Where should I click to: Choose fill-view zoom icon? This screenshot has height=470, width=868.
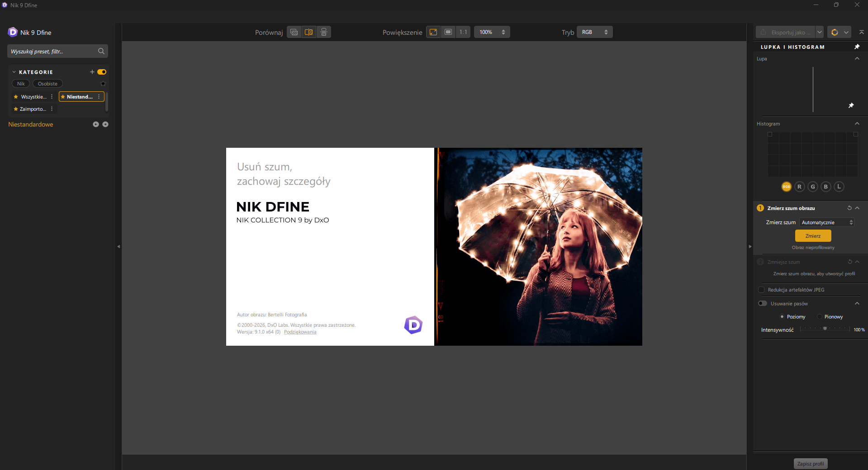[448, 32]
